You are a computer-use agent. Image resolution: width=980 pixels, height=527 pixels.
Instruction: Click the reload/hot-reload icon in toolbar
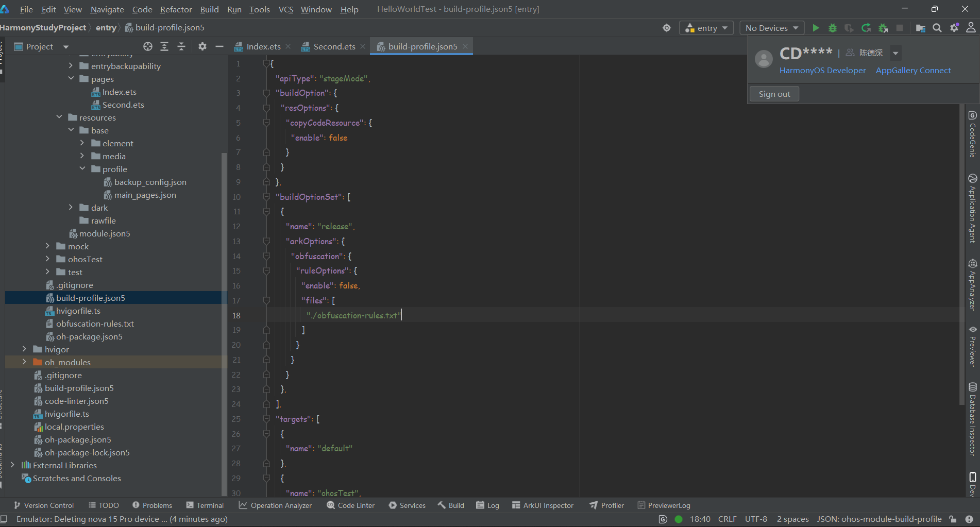coord(866,28)
